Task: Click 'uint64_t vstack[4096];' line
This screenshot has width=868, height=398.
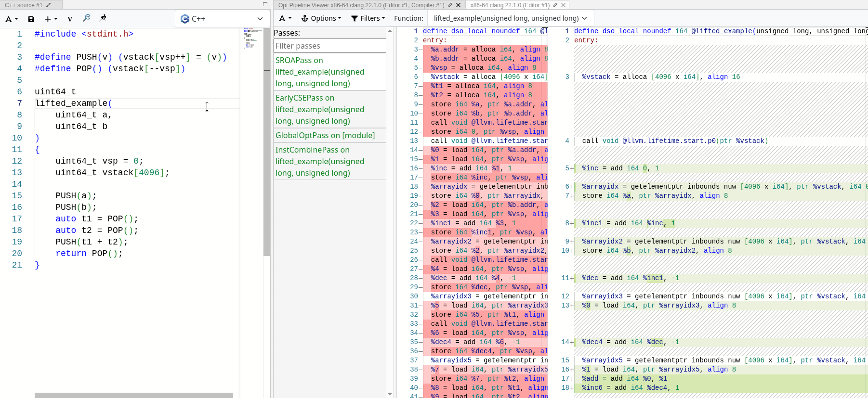Action: point(112,172)
